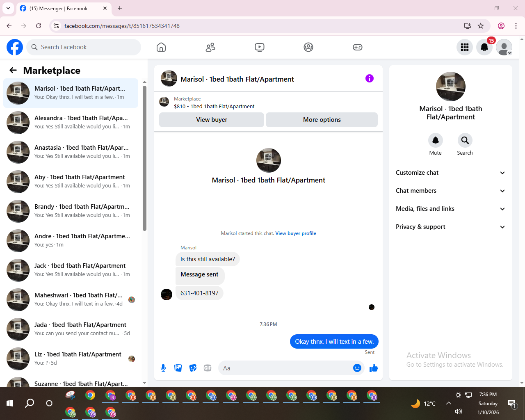525x420 pixels.
Task: Open Brandy conversation in list
Action: click(x=71, y=211)
